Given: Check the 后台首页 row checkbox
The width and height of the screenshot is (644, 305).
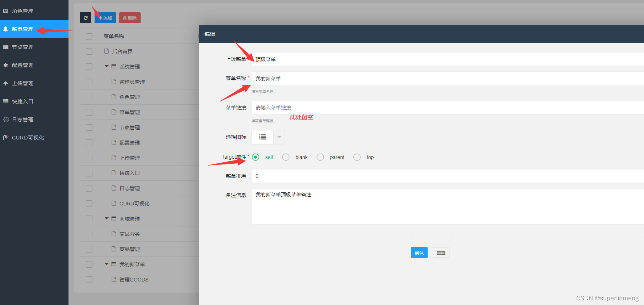Looking at the screenshot, I should coord(89,51).
